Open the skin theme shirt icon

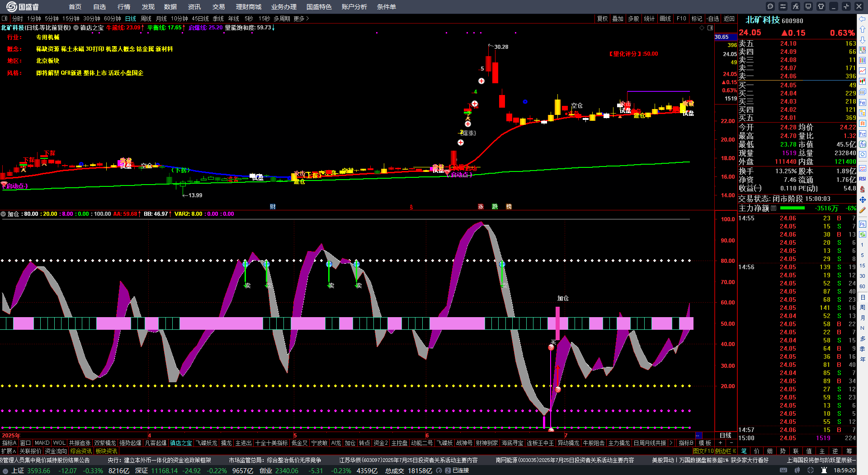821,6
